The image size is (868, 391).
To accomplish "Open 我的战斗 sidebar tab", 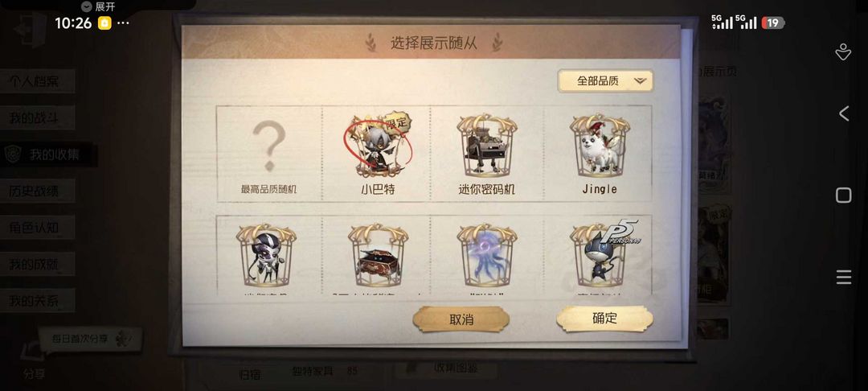I will click(x=37, y=118).
